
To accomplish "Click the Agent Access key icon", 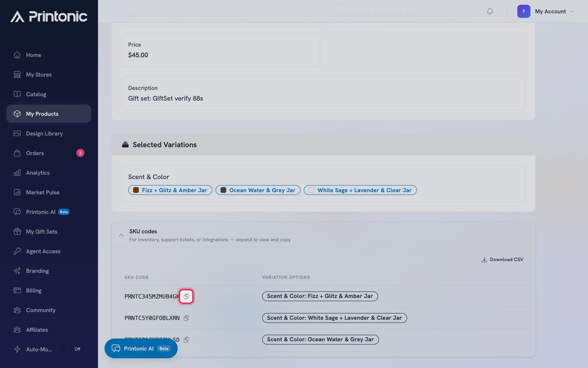I will [17, 251].
